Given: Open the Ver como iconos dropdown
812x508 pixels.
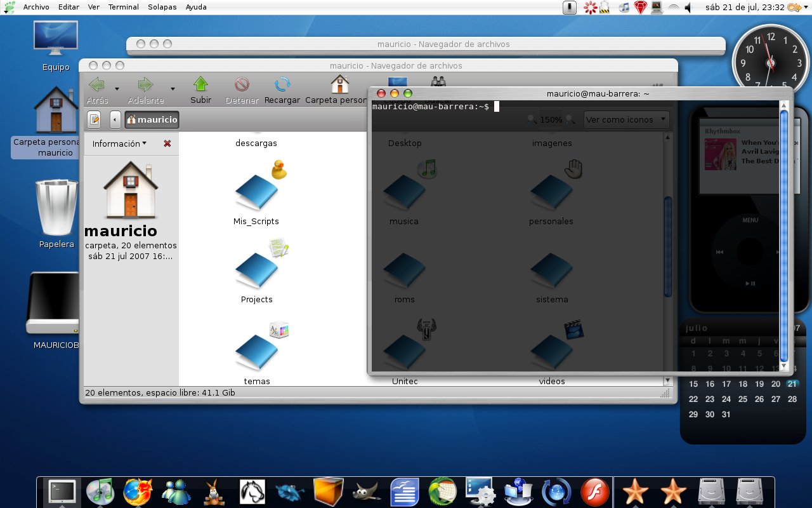Looking at the screenshot, I should tap(626, 119).
